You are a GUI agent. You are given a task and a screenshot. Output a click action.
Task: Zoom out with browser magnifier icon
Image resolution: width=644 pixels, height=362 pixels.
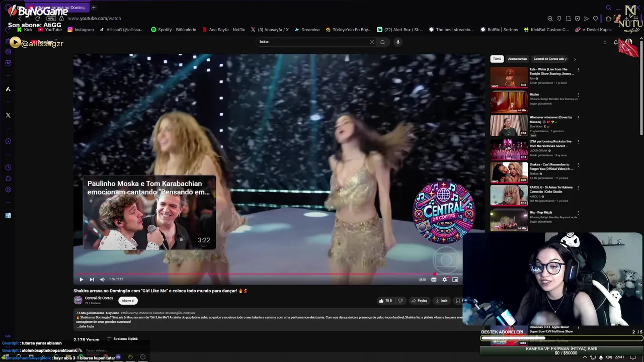click(550, 19)
